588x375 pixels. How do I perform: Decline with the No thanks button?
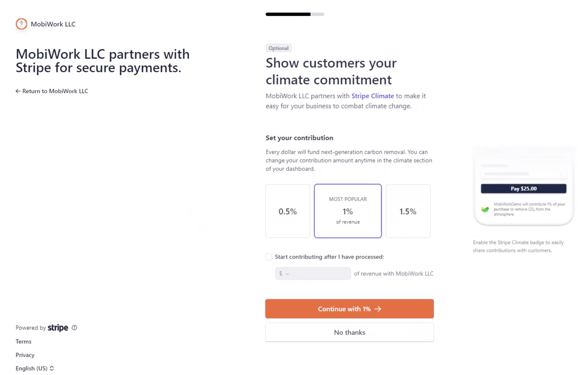click(349, 332)
